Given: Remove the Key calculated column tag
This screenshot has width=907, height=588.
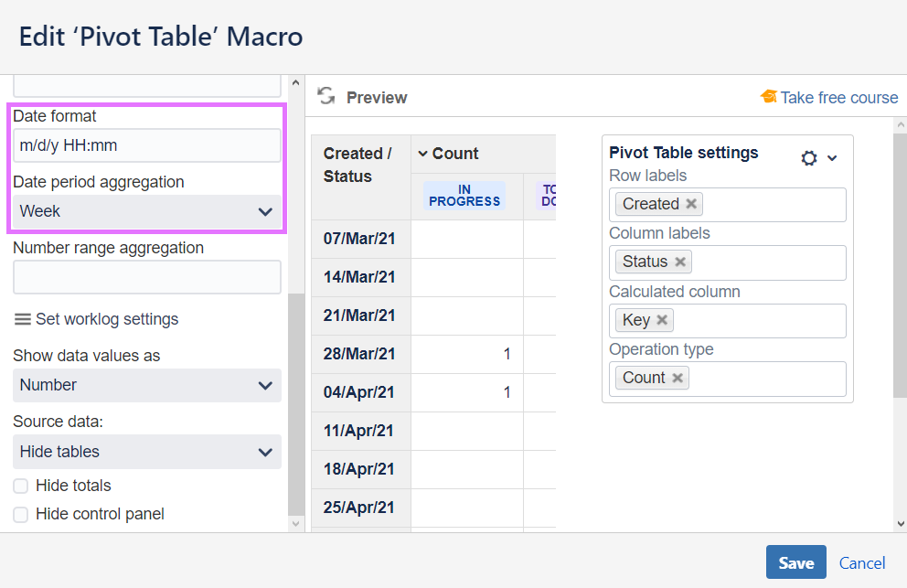Looking at the screenshot, I should [x=662, y=320].
